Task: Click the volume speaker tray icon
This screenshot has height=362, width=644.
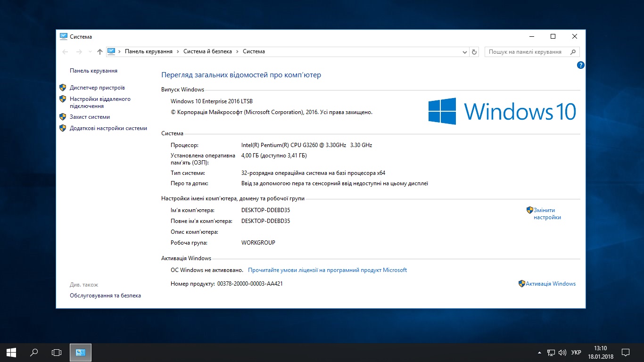Action: coord(562,353)
